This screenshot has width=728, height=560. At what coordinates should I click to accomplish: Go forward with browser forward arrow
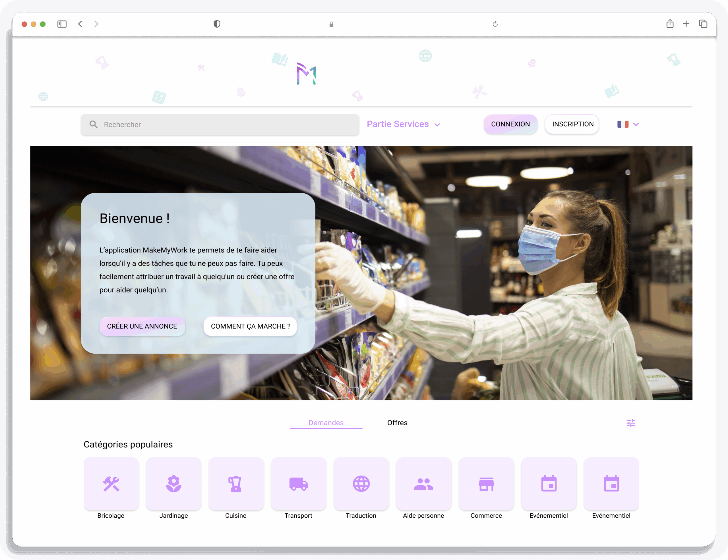tap(96, 24)
